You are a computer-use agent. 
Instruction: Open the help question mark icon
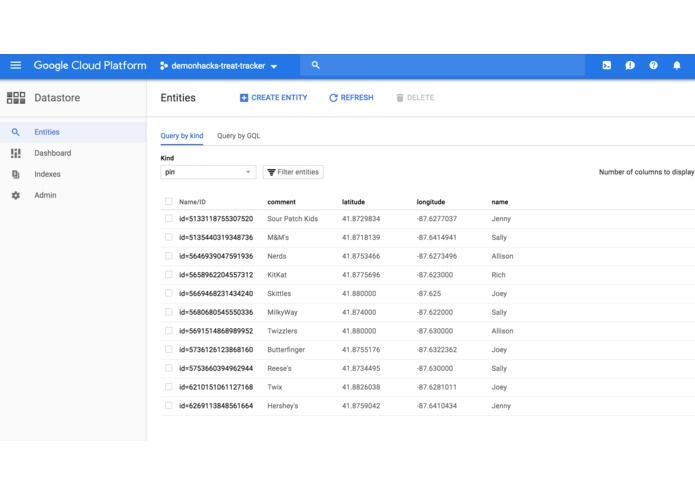(653, 66)
